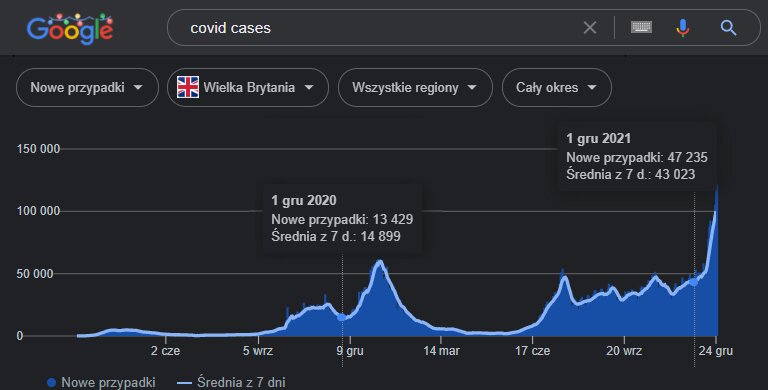Screen dimensions: 768x390
Task: Open the Google logo homepage link
Action: pos(70,29)
